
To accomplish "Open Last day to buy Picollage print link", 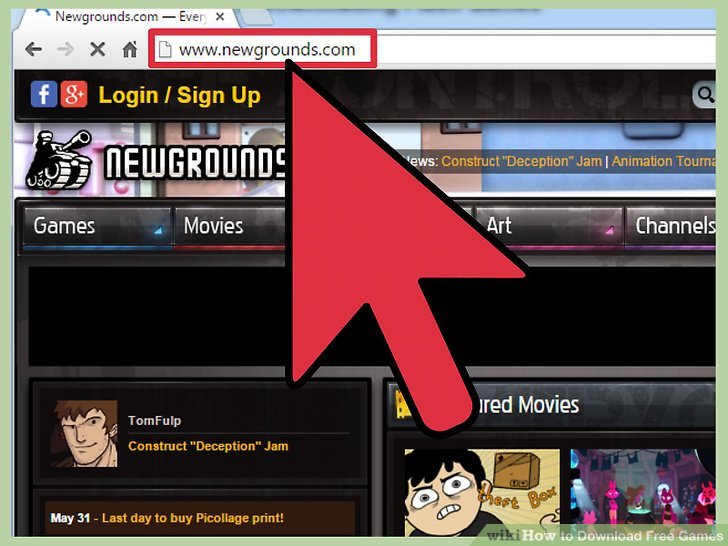I will click(193, 518).
